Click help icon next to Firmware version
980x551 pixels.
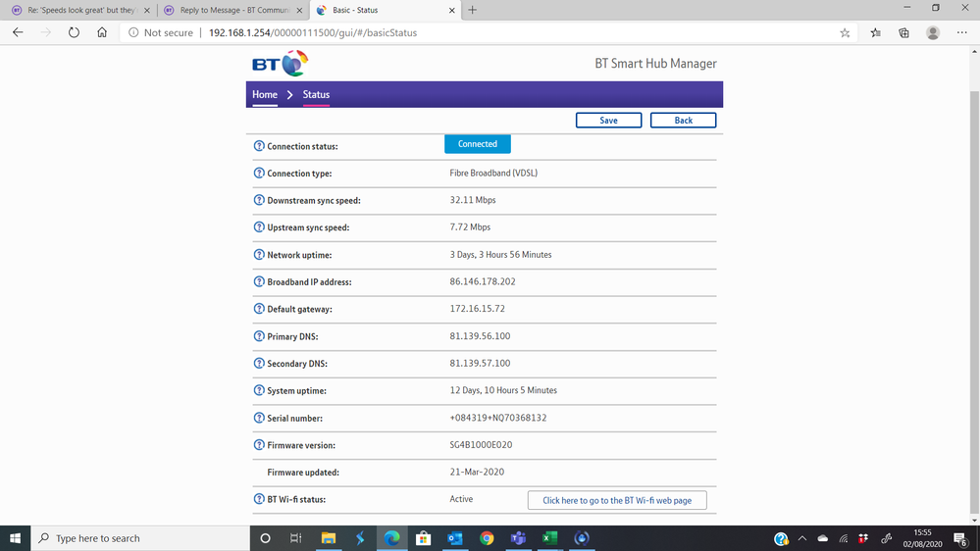coord(259,445)
